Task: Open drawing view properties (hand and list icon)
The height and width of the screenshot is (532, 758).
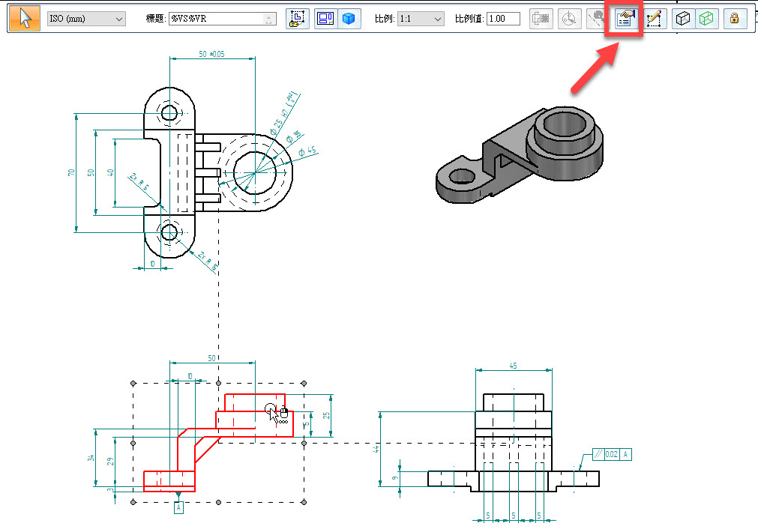Action: pyautogui.click(x=625, y=19)
